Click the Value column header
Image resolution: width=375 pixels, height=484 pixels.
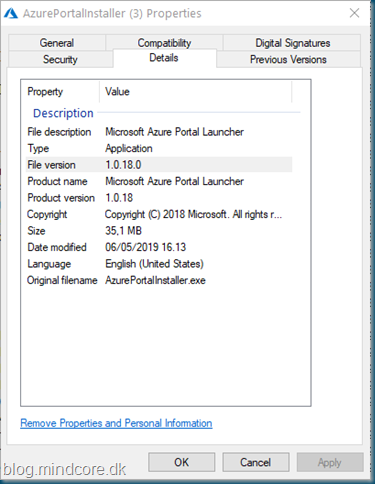tap(196, 92)
